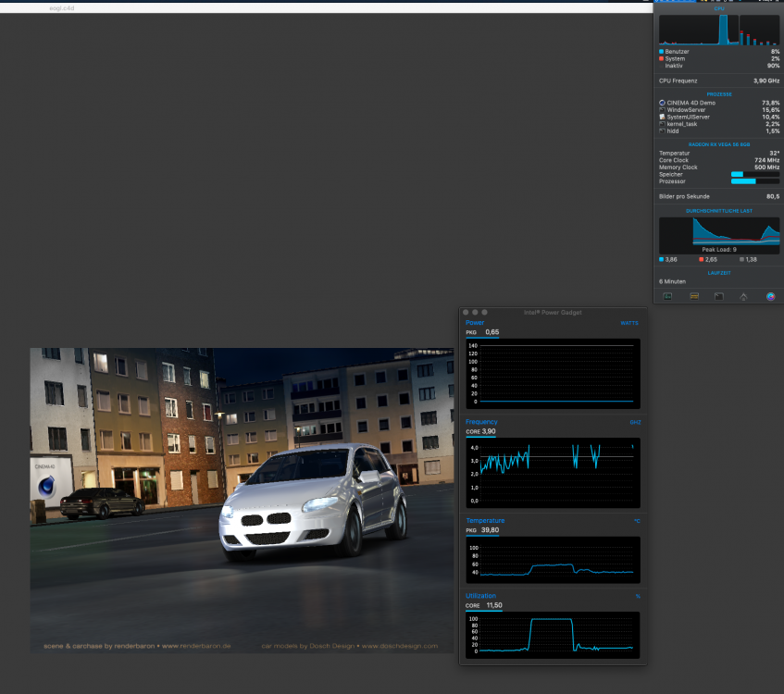Click the Memory Clock 500 MHz row
Viewport: 784px width, 694px height.
[719, 167]
